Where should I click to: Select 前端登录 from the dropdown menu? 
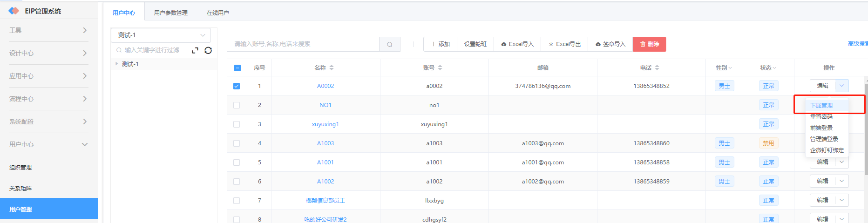[x=827, y=128]
